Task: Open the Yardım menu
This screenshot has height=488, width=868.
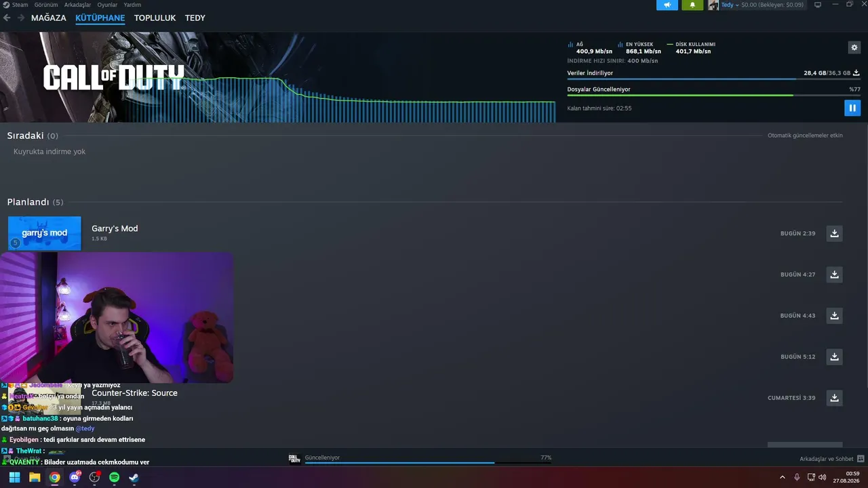Action: tap(132, 5)
